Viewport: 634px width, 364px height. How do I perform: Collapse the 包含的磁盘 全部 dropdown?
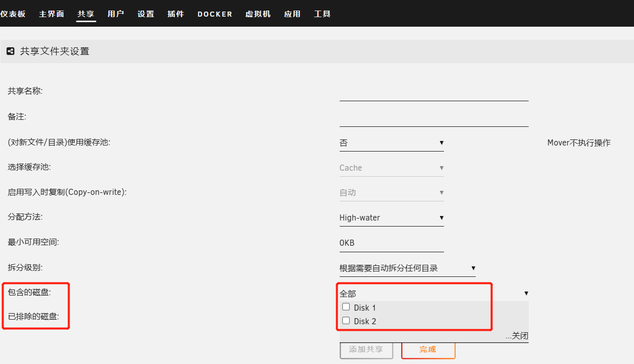point(433,294)
